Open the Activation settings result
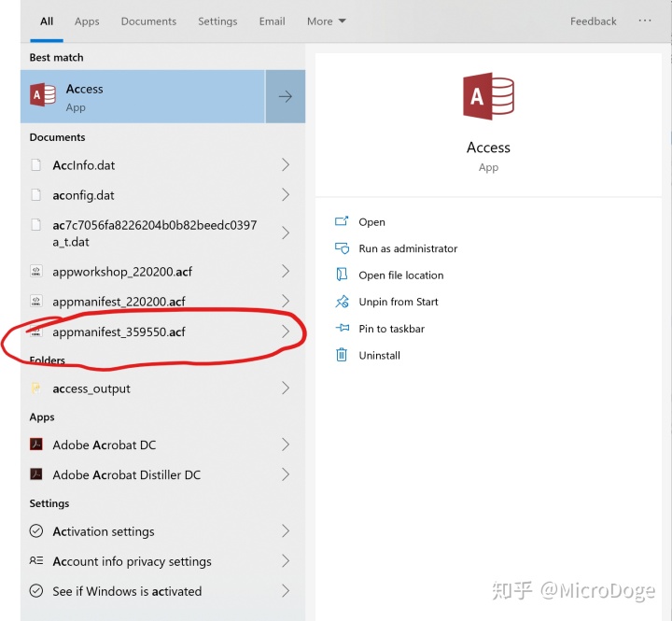Screen dimensions: 672x621 tap(162, 531)
